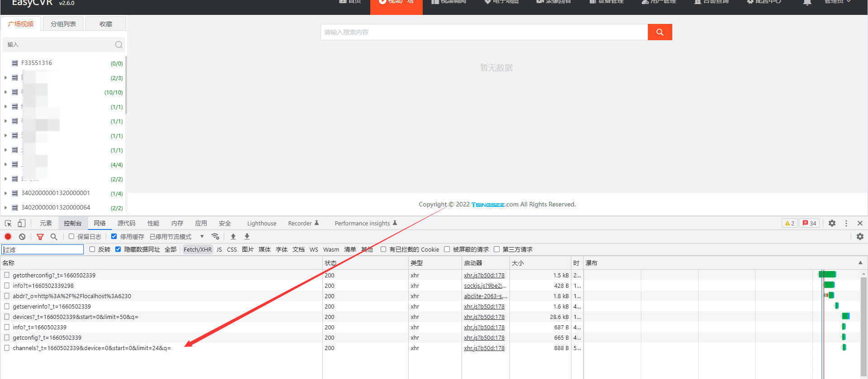The width and height of the screenshot is (868, 379).
Task: Open the Lighthouse tab
Action: click(x=262, y=223)
